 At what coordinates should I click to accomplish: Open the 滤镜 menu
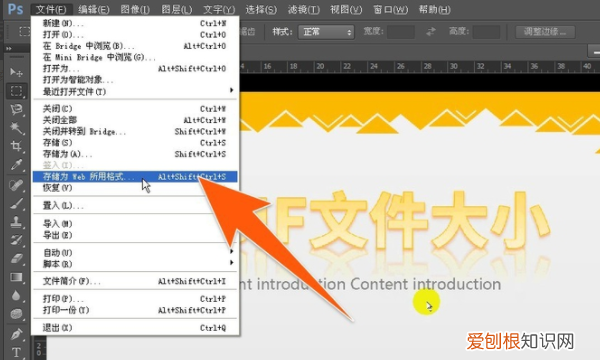[303, 9]
